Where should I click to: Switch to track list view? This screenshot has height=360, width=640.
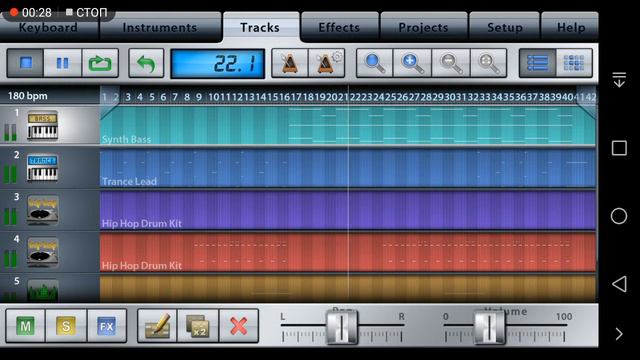coord(537,63)
